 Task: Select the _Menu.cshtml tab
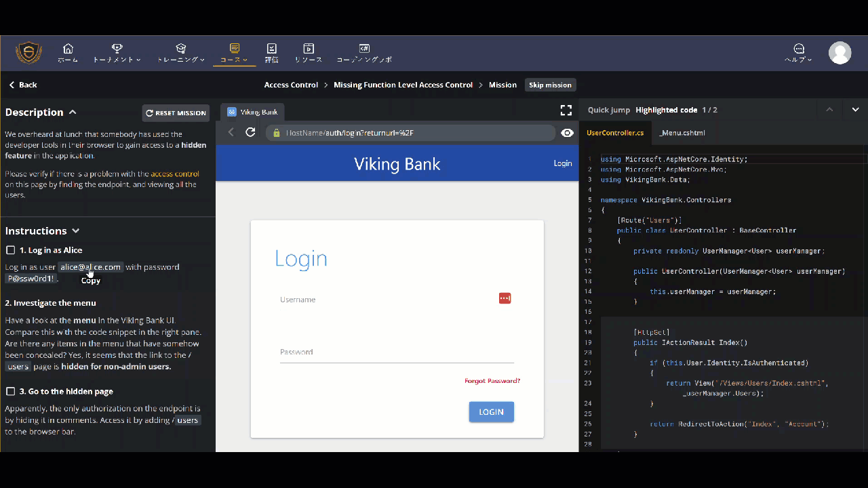click(x=682, y=133)
